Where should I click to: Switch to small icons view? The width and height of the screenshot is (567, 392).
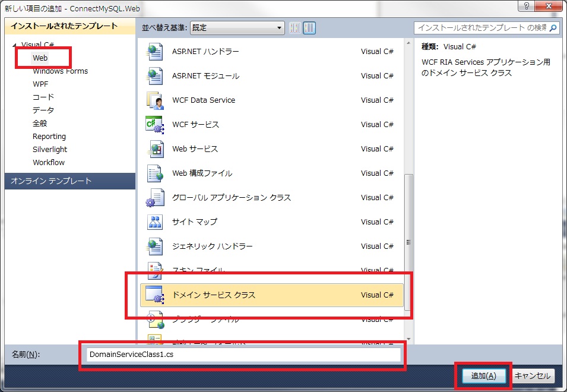[x=294, y=28]
